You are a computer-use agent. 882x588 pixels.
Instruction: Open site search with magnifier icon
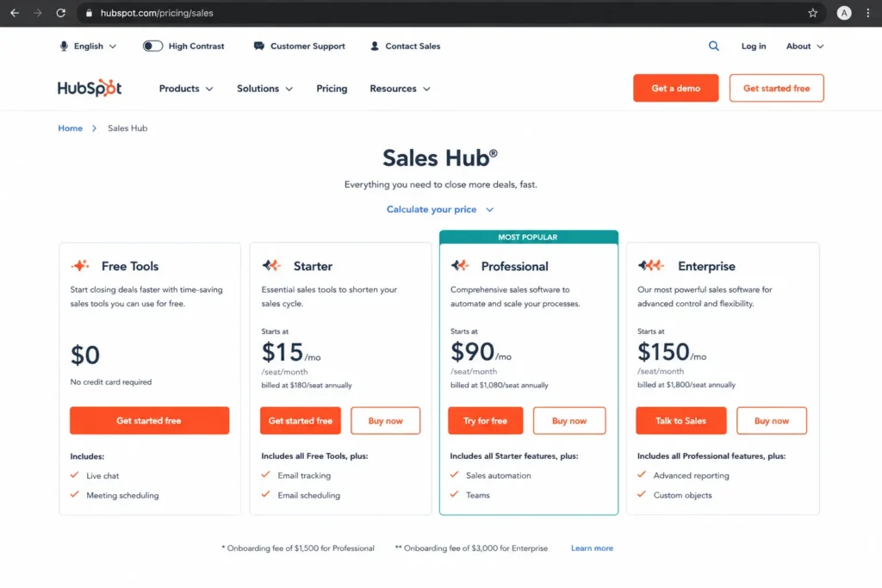tap(713, 46)
